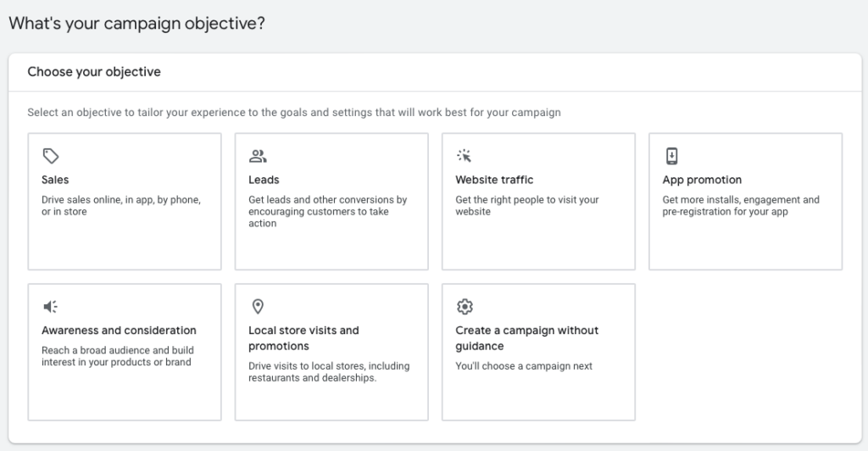Click the 'Choose your objective' heading
Screen dimensions: 868x451
pos(94,72)
